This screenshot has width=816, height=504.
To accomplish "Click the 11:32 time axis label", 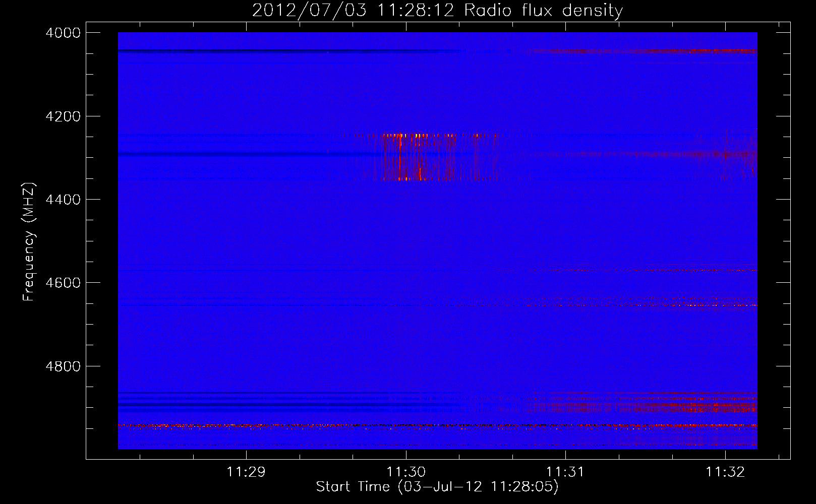I will pos(725,472).
